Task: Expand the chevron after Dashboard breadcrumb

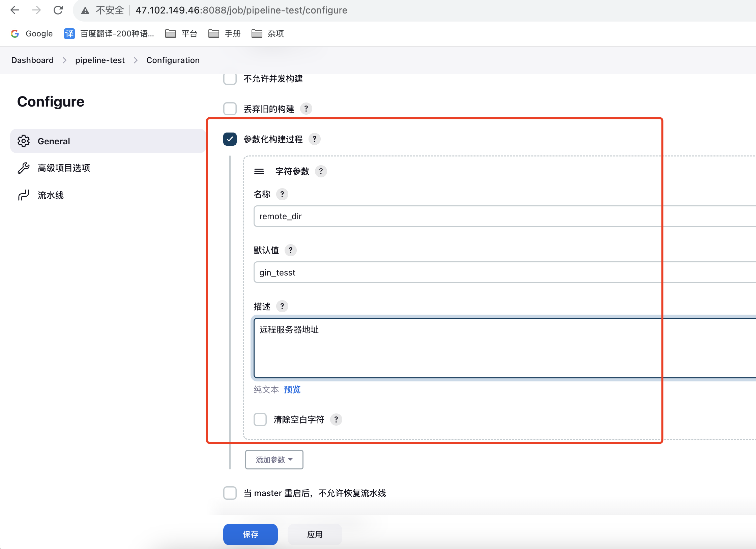Action: click(x=64, y=60)
